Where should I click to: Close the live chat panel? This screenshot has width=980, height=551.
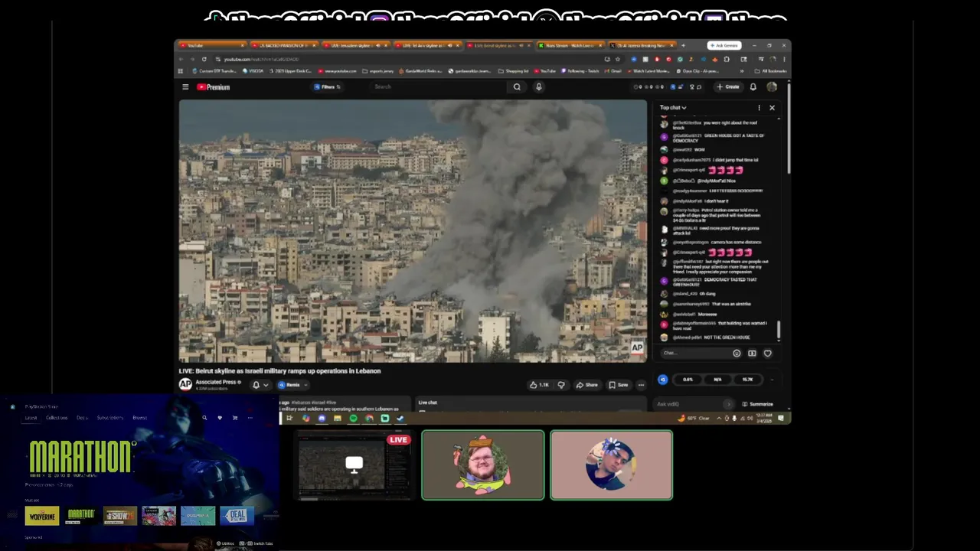772,108
